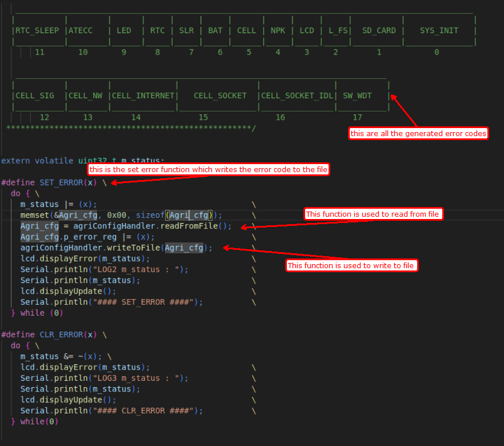Click the SW_WDT error code label
This screenshot has width=504, height=446.
point(357,95)
